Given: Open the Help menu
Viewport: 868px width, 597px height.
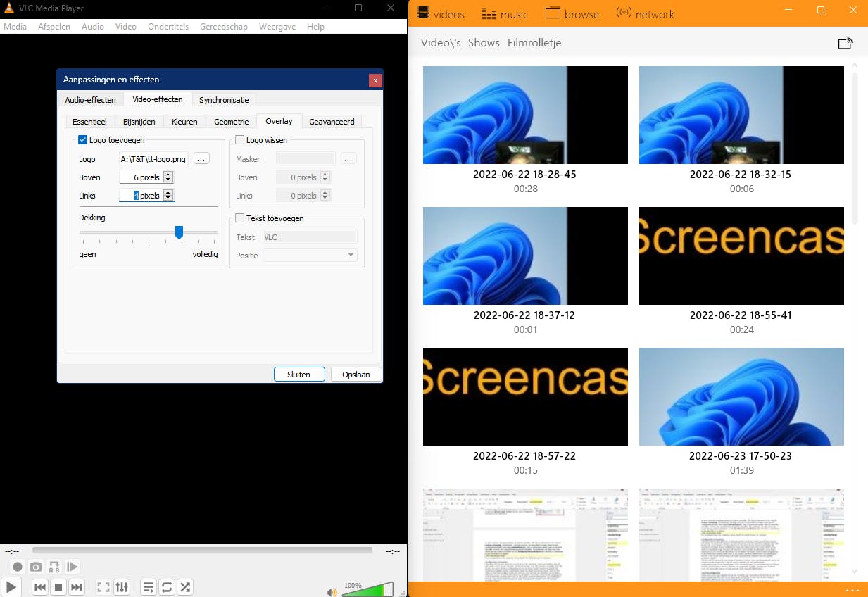Looking at the screenshot, I should click(316, 27).
